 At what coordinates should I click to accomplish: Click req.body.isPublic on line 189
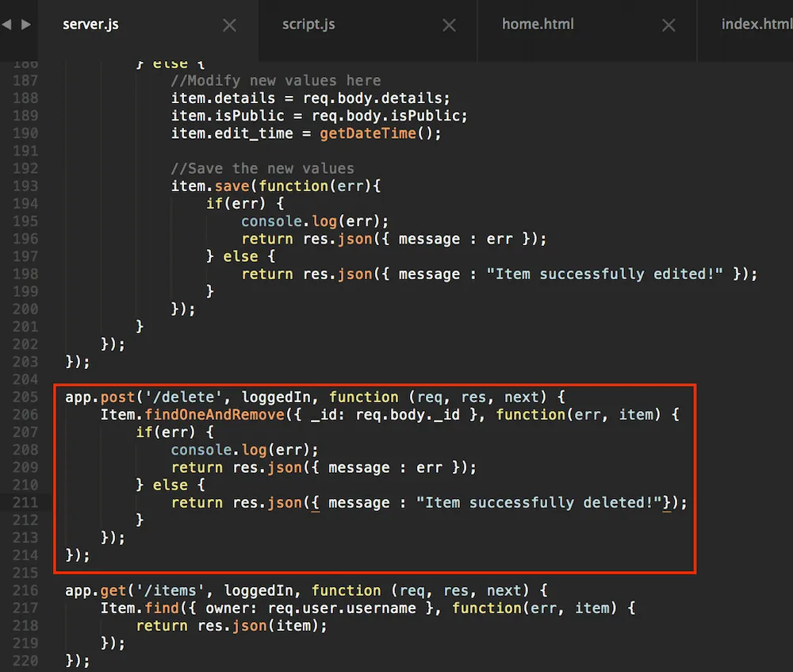click(385, 116)
